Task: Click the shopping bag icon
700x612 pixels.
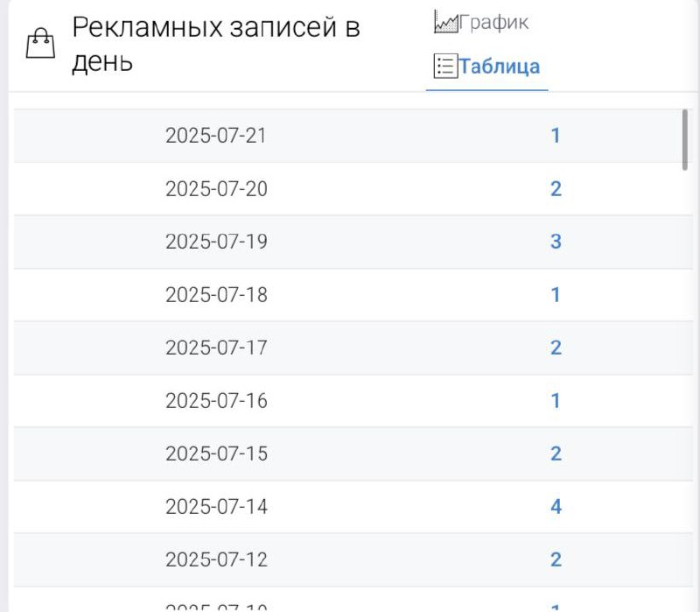Action: pos(40,43)
